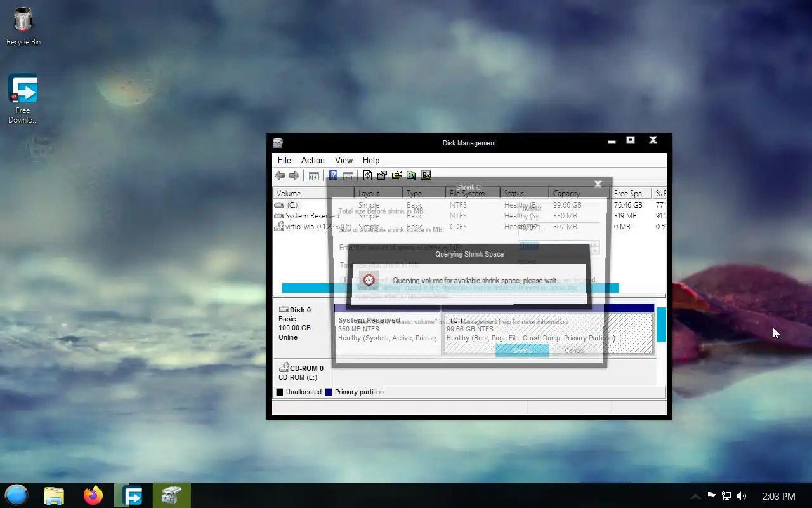Toggle the Show/Hide Action Pane toolbar icon

point(348,176)
